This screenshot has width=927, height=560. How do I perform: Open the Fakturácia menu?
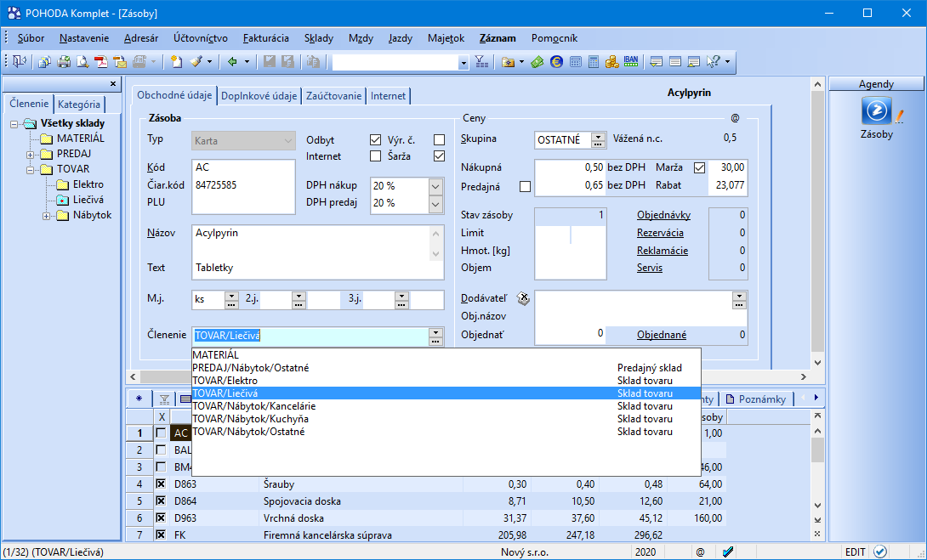[x=265, y=38]
